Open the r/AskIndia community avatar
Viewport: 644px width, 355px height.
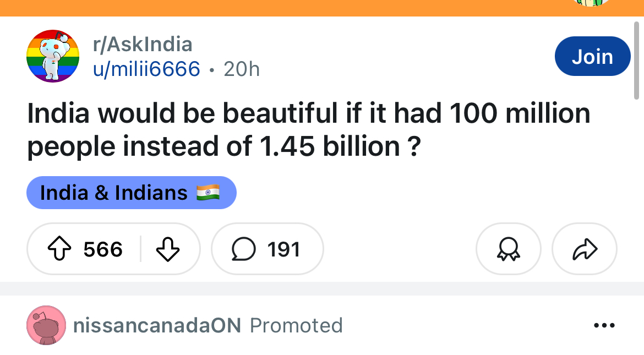[x=53, y=56]
